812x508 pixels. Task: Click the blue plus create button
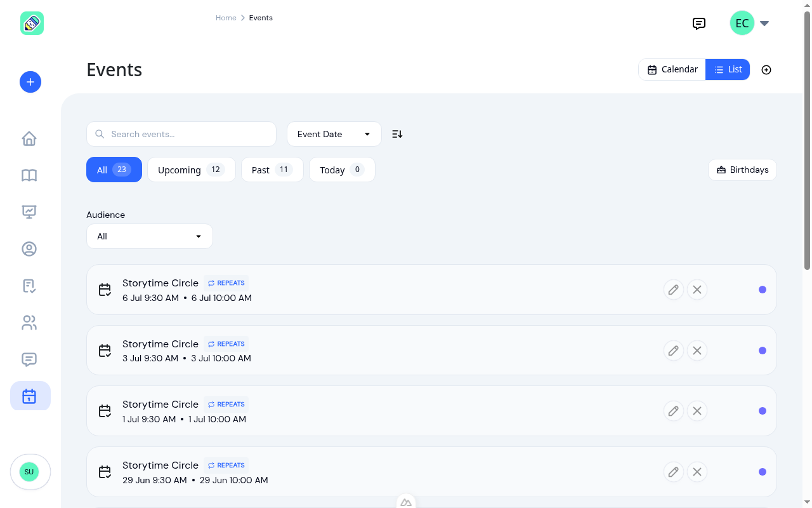30,82
